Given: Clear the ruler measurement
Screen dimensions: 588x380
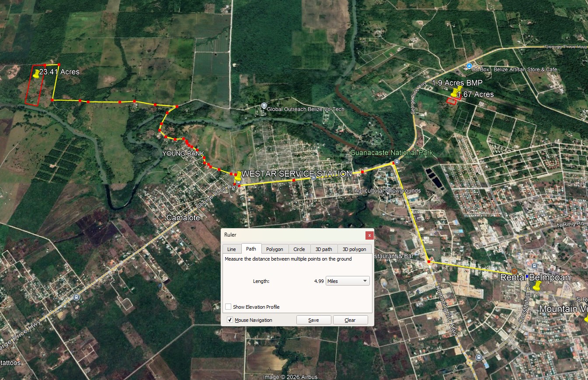Looking at the screenshot, I should 350,320.
